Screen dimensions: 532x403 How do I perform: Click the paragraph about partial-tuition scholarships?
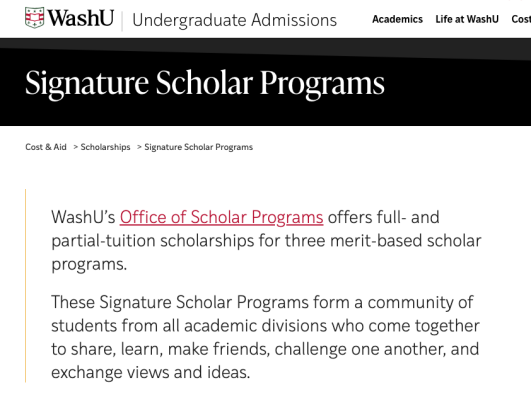coord(266,241)
